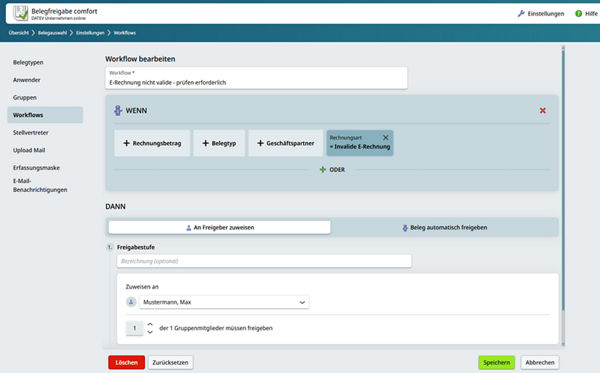
Task: Click the Belegfreigabe comfort app logo
Action: coord(21,13)
